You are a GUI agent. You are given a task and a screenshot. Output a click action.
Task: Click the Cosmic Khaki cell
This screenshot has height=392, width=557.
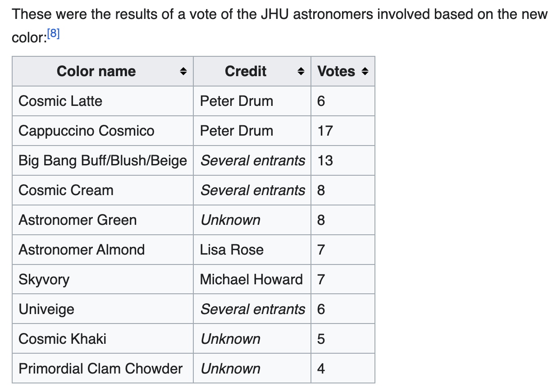[63, 339]
